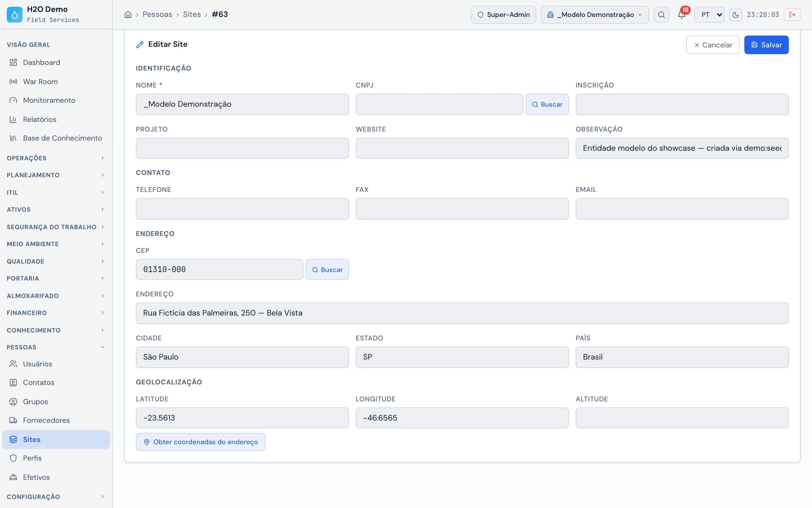Click the Cancelar button

point(713,45)
